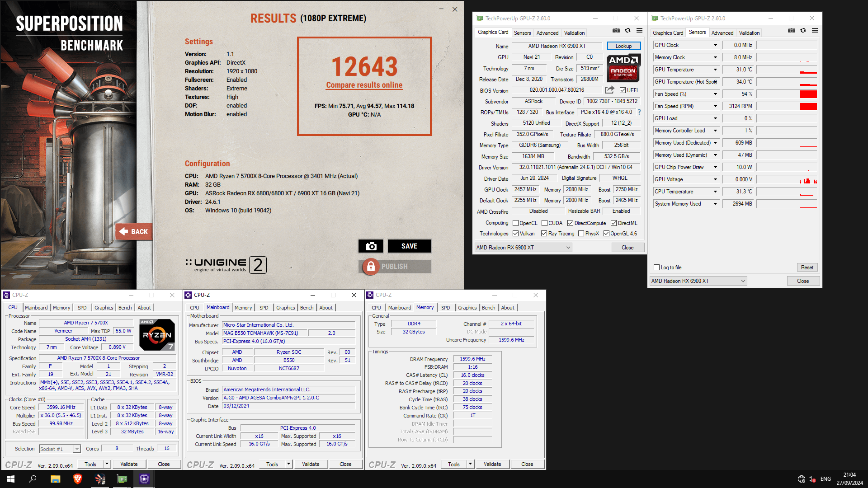This screenshot has height=488, width=868.
Task: Open the SPD tab in CPU-Z Memory window
Action: point(445,308)
